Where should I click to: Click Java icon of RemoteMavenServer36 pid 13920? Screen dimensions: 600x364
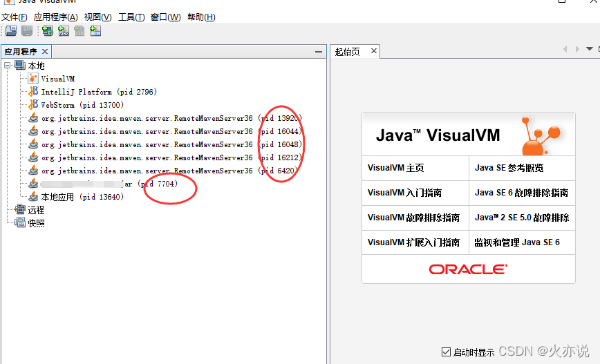pos(33,117)
